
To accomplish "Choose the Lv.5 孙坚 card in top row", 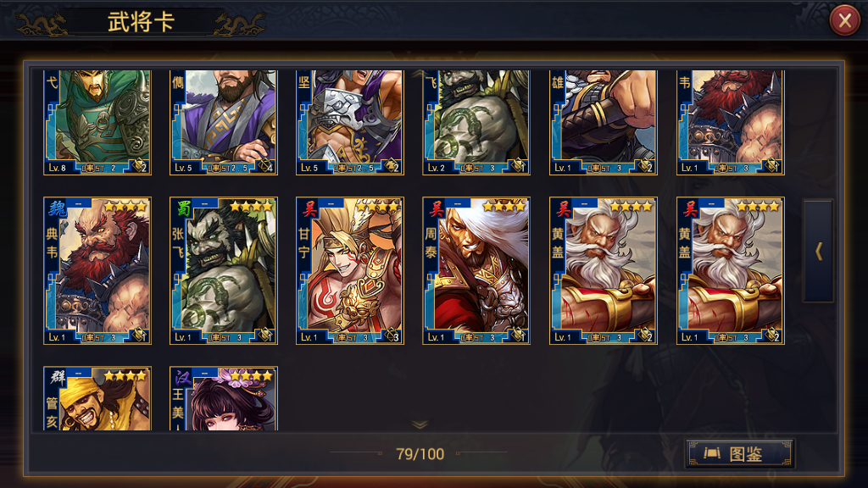I will click(x=350, y=122).
